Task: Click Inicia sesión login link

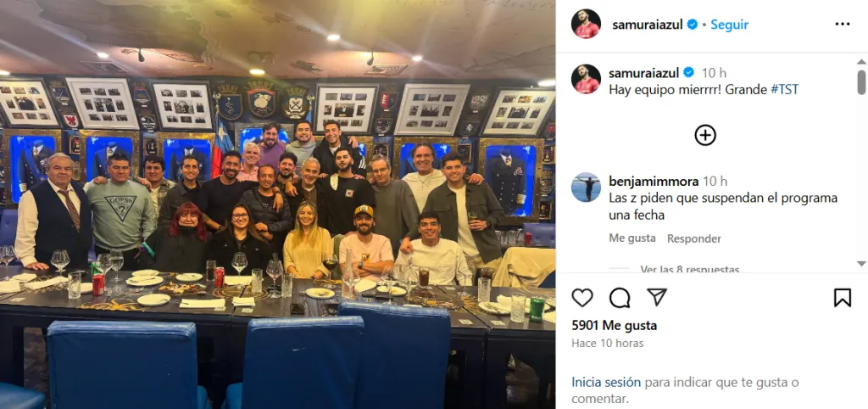Action: coord(606,382)
